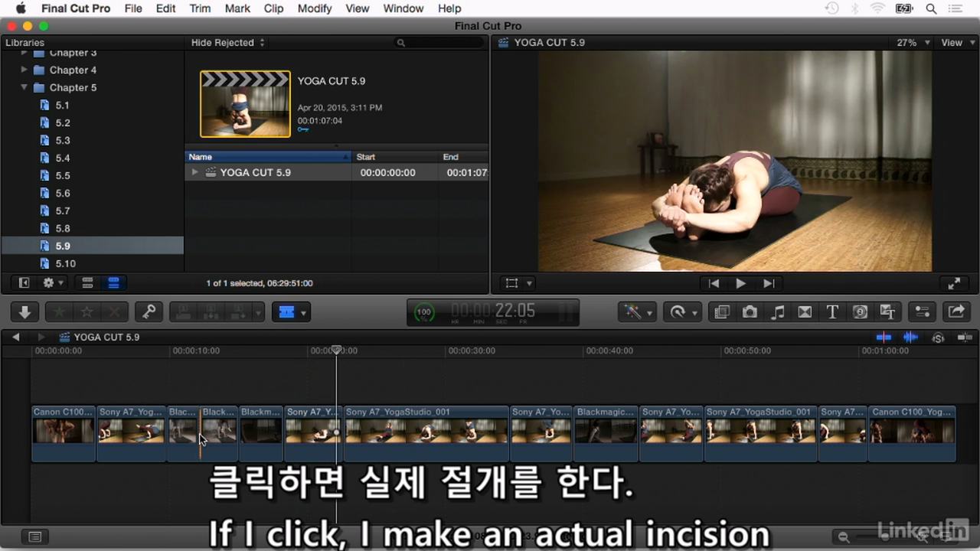Open the 27% viewer zoom dropdown
This screenshot has height=551, width=980.
tap(913, 43)
